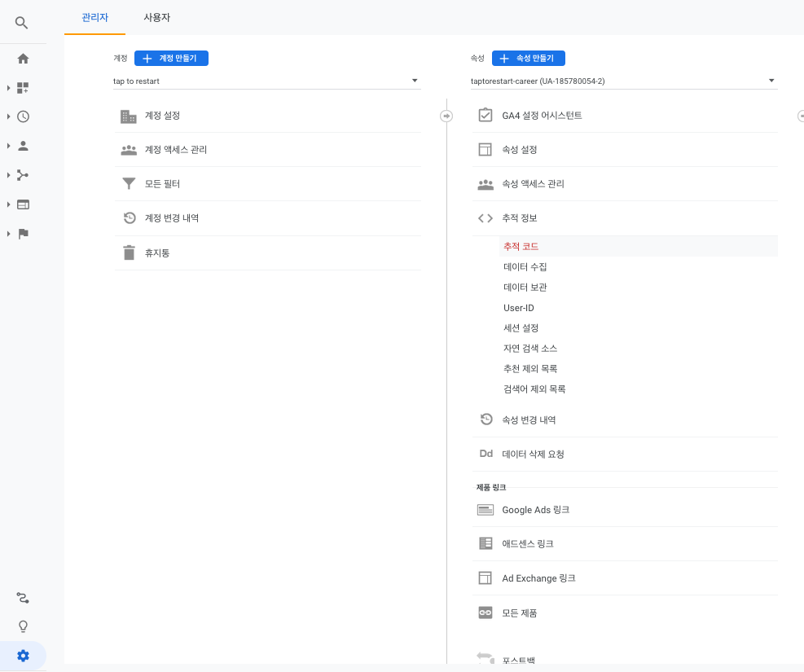Expand the Customization section arrow

coord(8,88)
